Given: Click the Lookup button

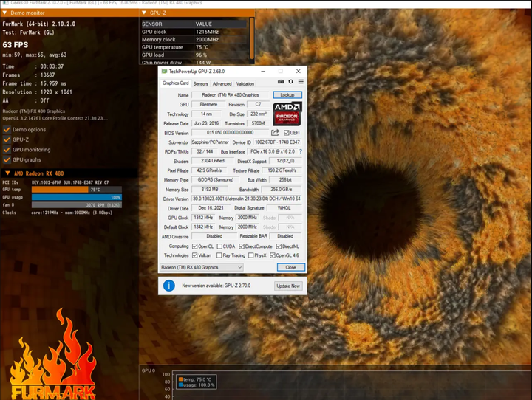Looking at the screenshot, I should point(287,95).
